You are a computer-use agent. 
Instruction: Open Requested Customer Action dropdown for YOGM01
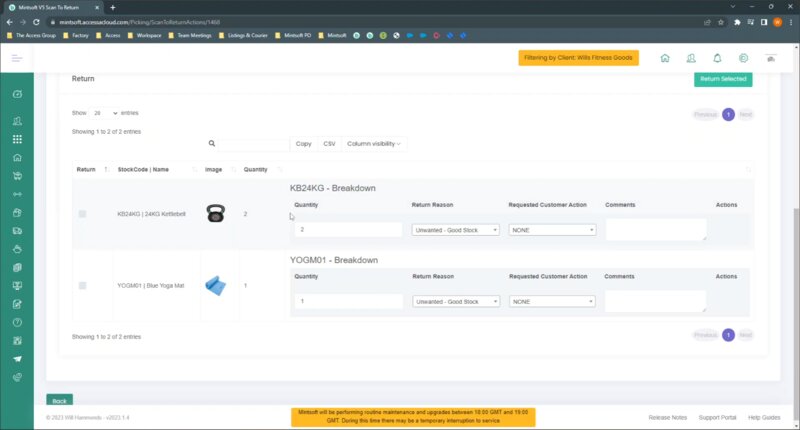[x=552, y=301]
